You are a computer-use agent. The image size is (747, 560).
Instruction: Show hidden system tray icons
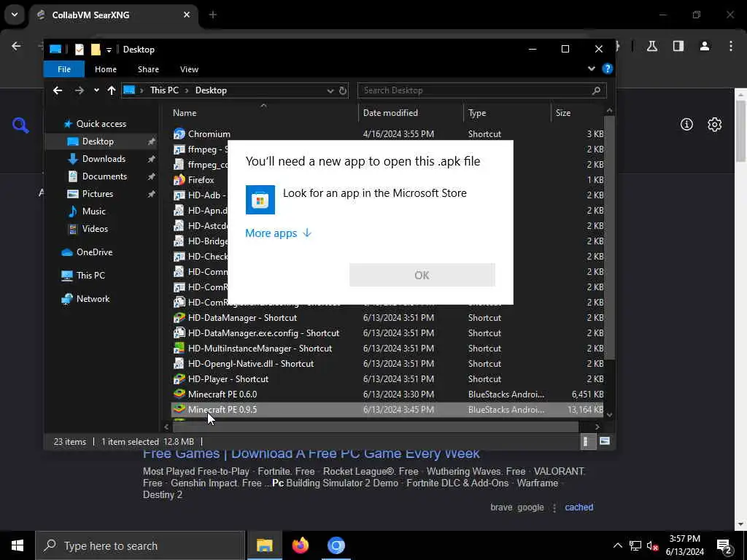617,545
